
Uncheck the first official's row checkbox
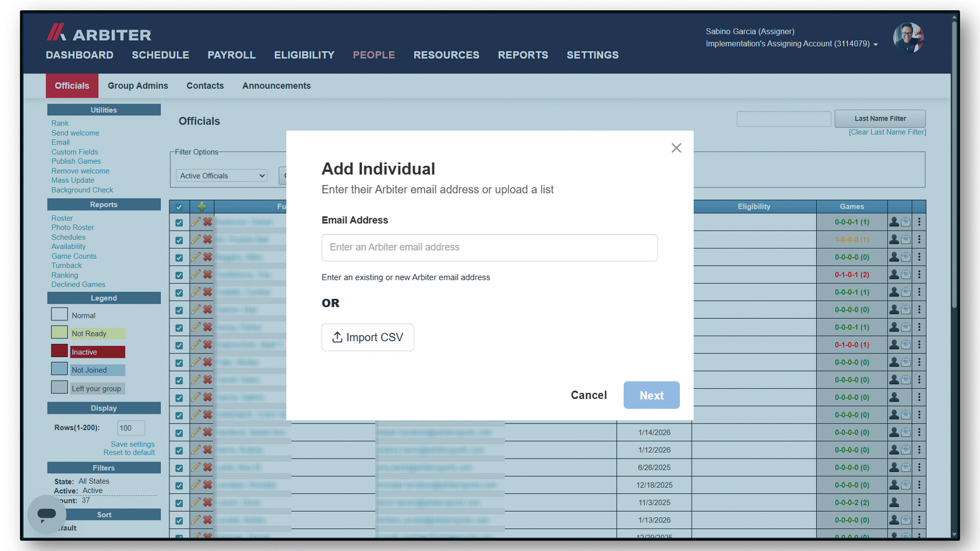(x=179, y=222)
